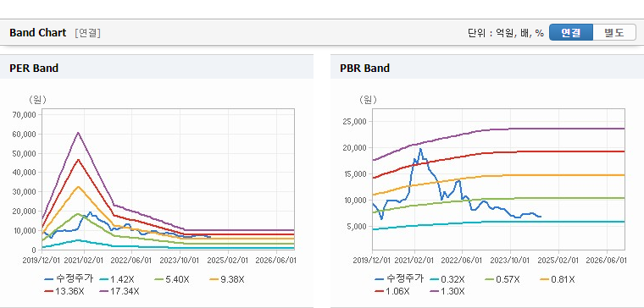This screenshot has height=308, width=644.
Task: Toggle 17.34X legend entry in PER Band
Action: (x=119, y=292)
